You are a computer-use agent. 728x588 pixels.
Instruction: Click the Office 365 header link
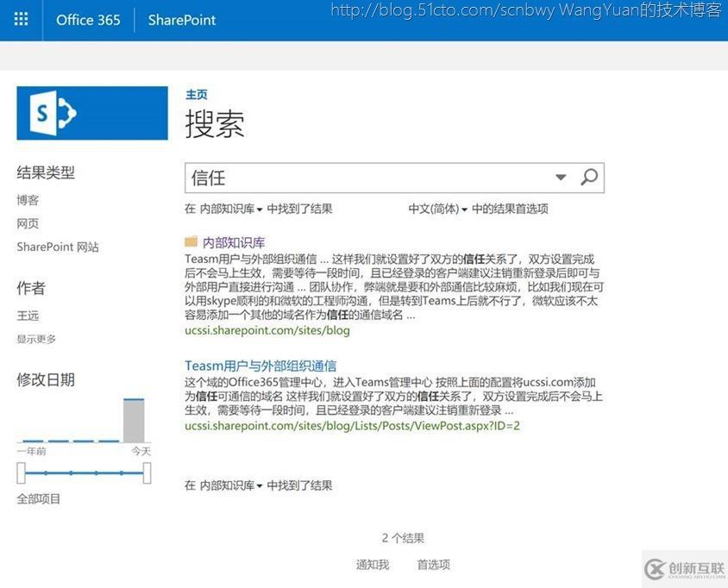point(88,20)
